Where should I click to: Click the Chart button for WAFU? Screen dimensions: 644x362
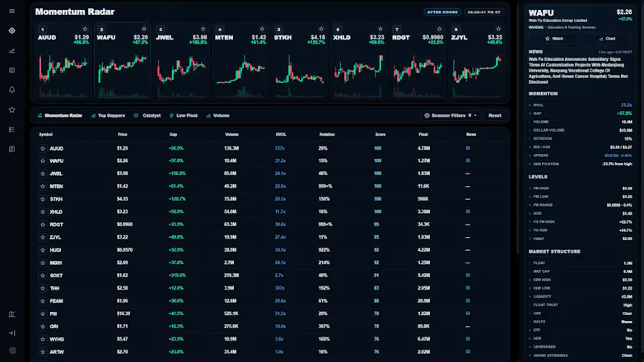tap(607, 39)
